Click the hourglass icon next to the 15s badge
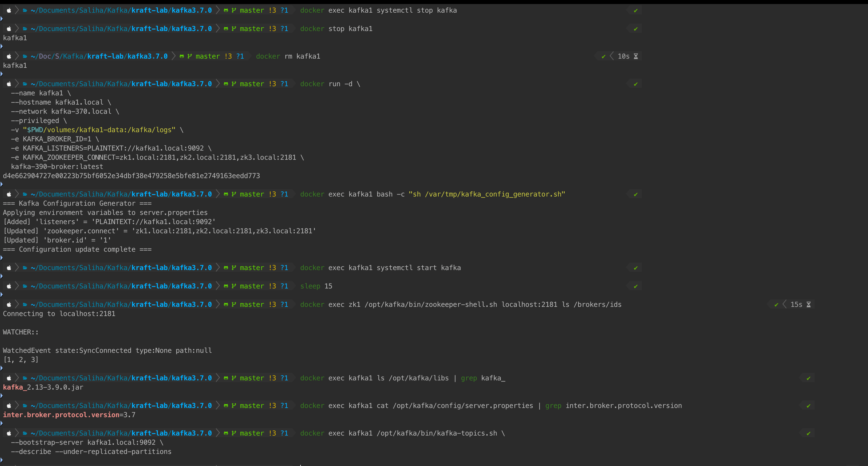Screen dimensions: 868x466 coord(809,304)
